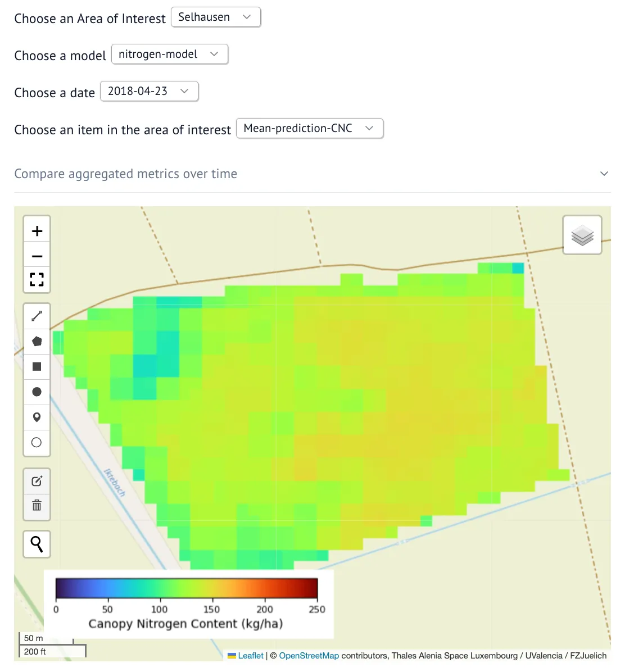
Task: Click the Canopy Nitrogen Content colorbar
Action: tap(187, 588)
